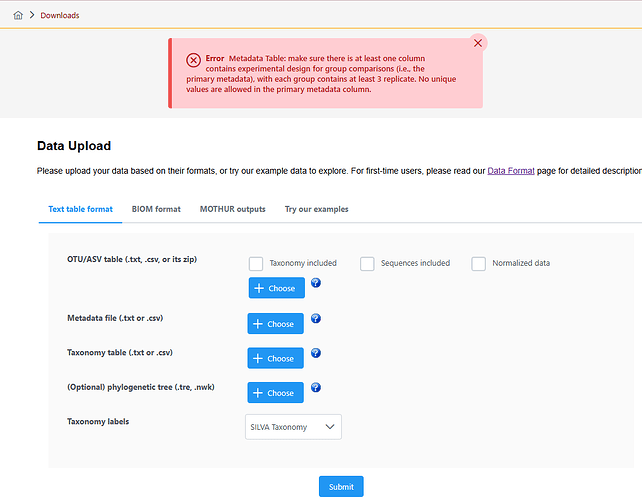Choose an OTU/ASV table file
The image size is (642, 500).
275,288
